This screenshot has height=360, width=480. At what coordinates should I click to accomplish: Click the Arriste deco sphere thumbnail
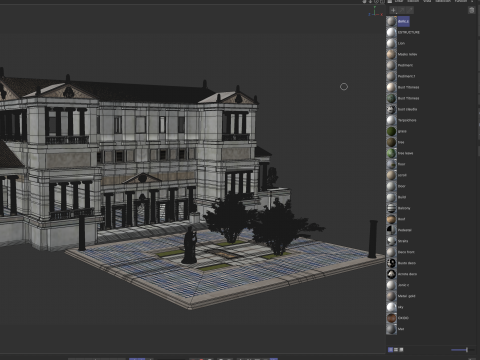391,274
